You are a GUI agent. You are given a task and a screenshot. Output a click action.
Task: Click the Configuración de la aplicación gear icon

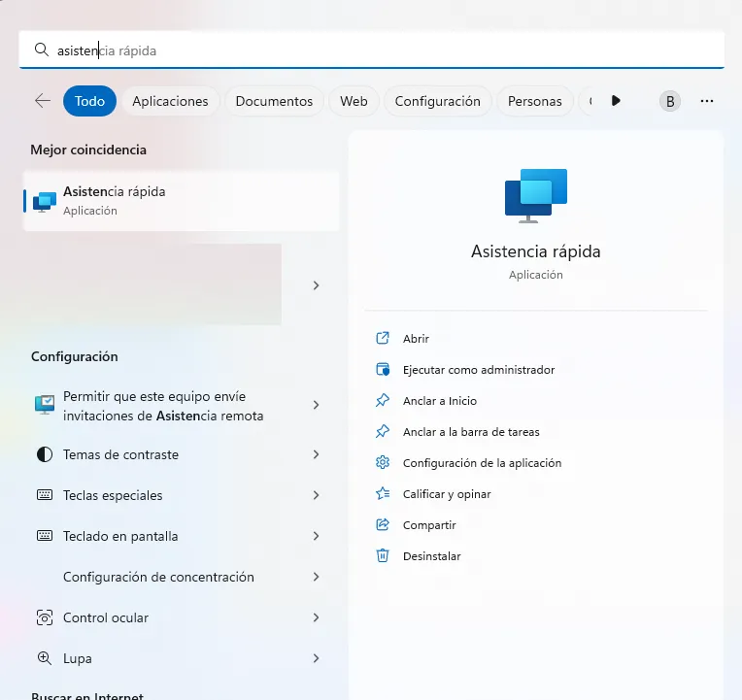click(383, 463)
